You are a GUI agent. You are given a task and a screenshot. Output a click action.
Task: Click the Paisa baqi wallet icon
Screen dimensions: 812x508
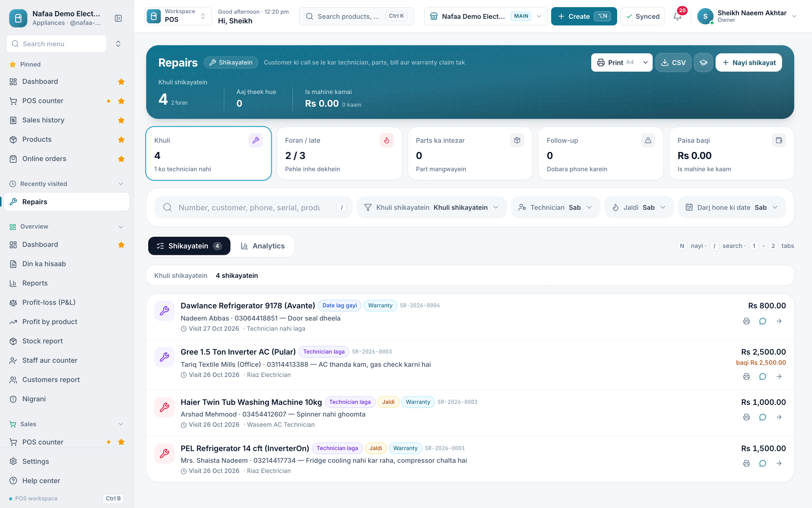(x=779, y=140)
